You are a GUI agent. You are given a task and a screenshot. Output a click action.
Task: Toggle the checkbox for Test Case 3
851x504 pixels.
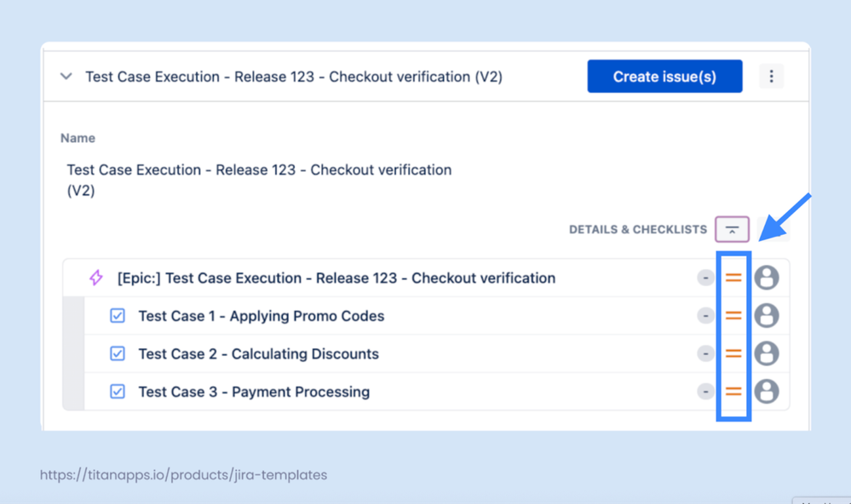117,392
